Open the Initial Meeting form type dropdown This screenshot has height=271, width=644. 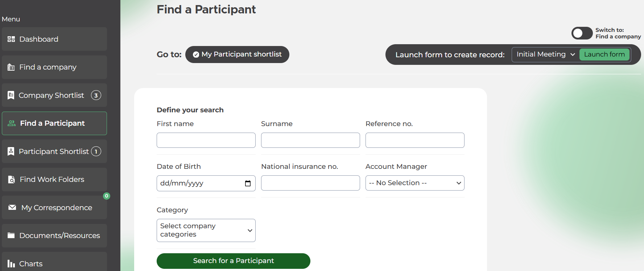click(x=545, y=54)
